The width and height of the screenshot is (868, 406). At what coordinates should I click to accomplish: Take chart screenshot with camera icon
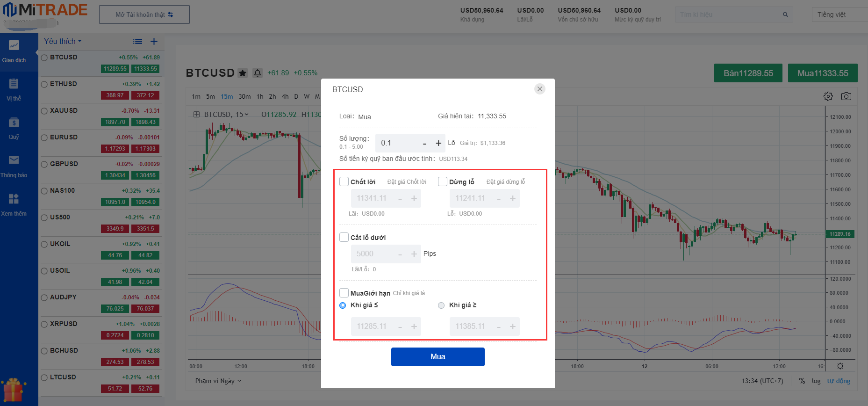point(846,96)
